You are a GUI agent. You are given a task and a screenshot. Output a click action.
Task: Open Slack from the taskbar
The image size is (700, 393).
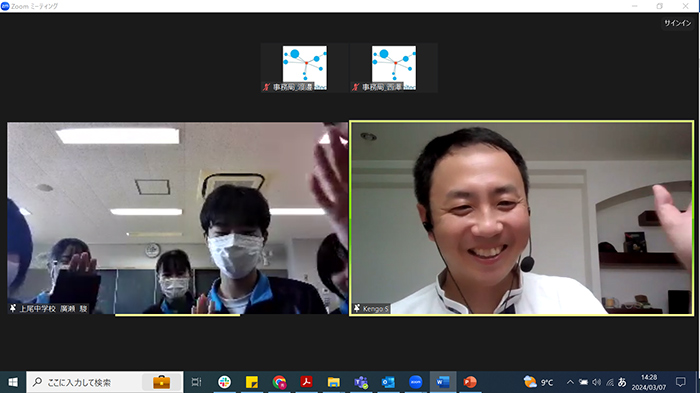click(225, 382)
